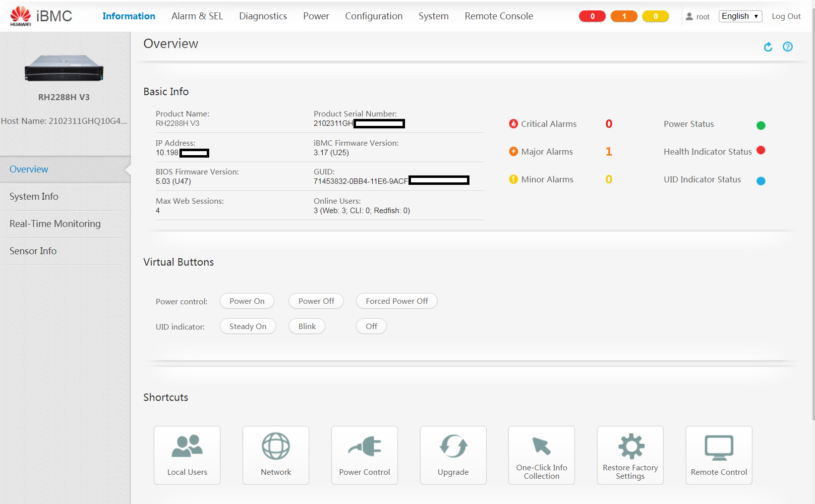Click the orange major alarm counter badge
Image resolution: width=815 pixels, height=504 pixels.
coord(624,16)
